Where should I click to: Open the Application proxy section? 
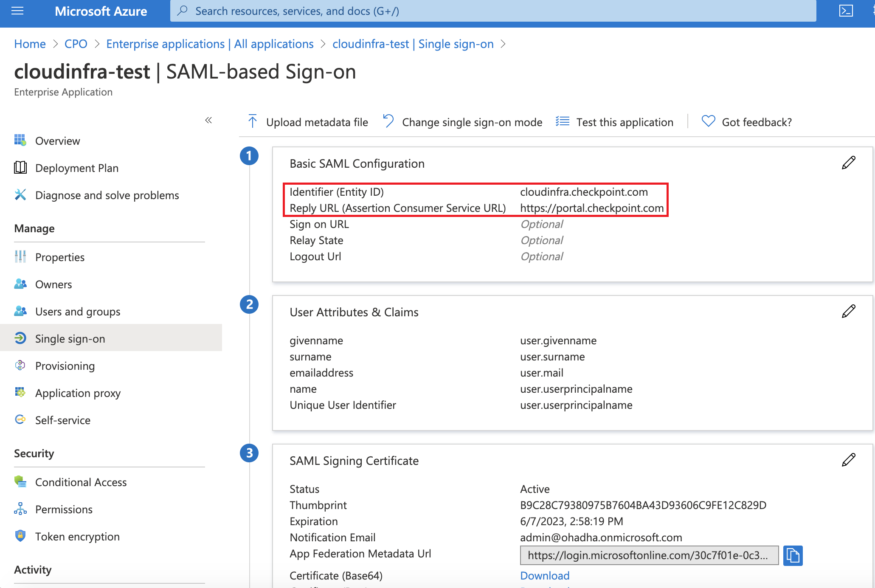coord(78,393)
